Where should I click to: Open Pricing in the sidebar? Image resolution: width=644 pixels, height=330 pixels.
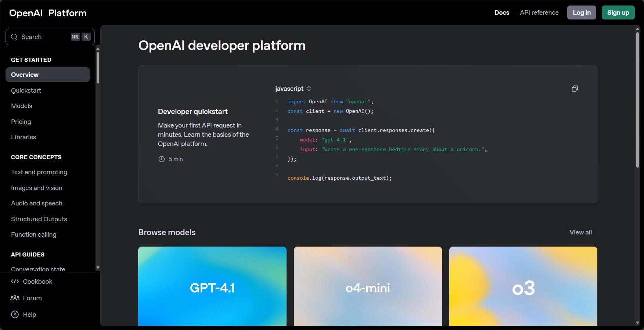pyautogui.click(x=21, y=122)
